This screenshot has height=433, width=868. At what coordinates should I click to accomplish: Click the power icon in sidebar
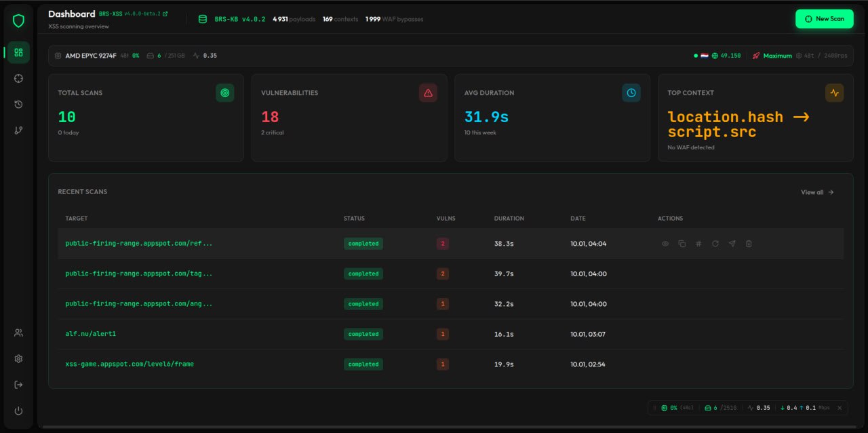click(x=18, y=411)
